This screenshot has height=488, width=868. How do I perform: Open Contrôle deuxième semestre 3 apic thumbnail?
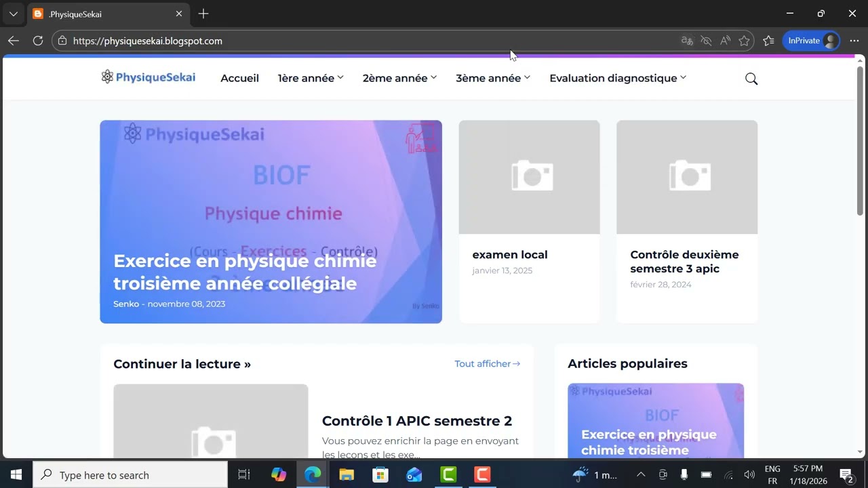coord(687,177)
